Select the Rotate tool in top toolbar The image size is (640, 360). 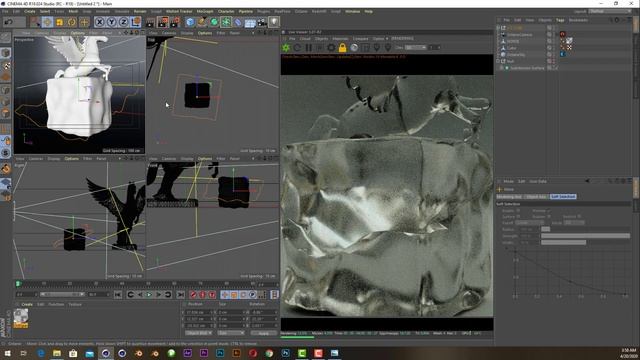pos(72,22)
